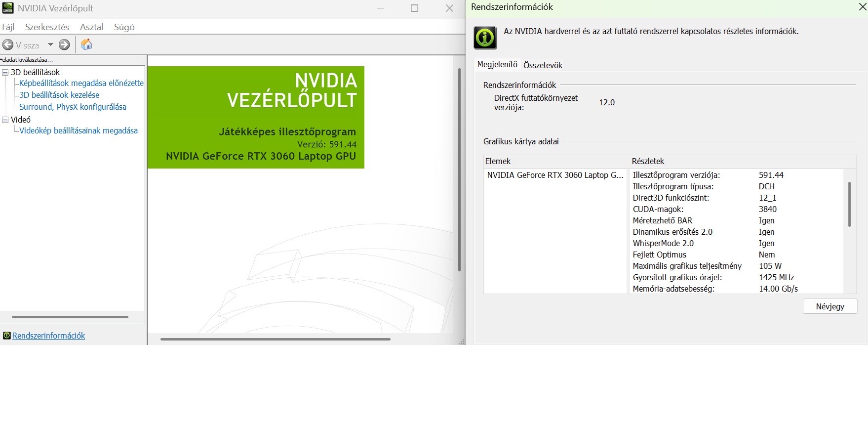Open the Rendszerinformációk link at bottom left

tap(48, 336)
